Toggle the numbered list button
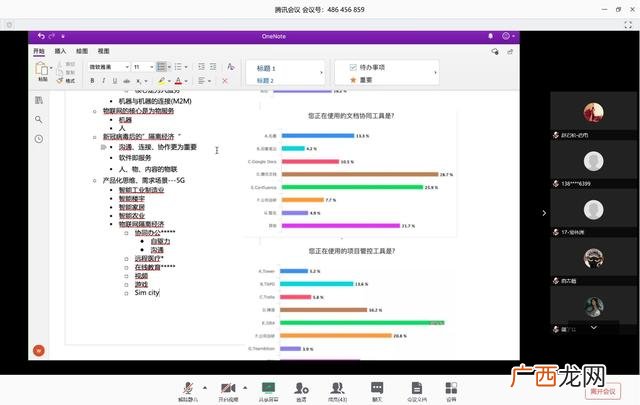This screenshot has width=640, height=405. click(x=178, y=67)
